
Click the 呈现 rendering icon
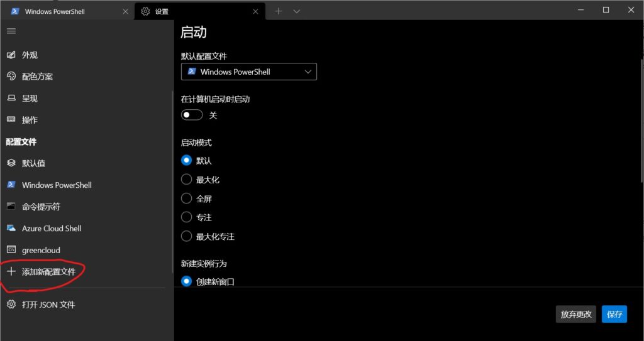pyautogui.click(x=11, y=98)
